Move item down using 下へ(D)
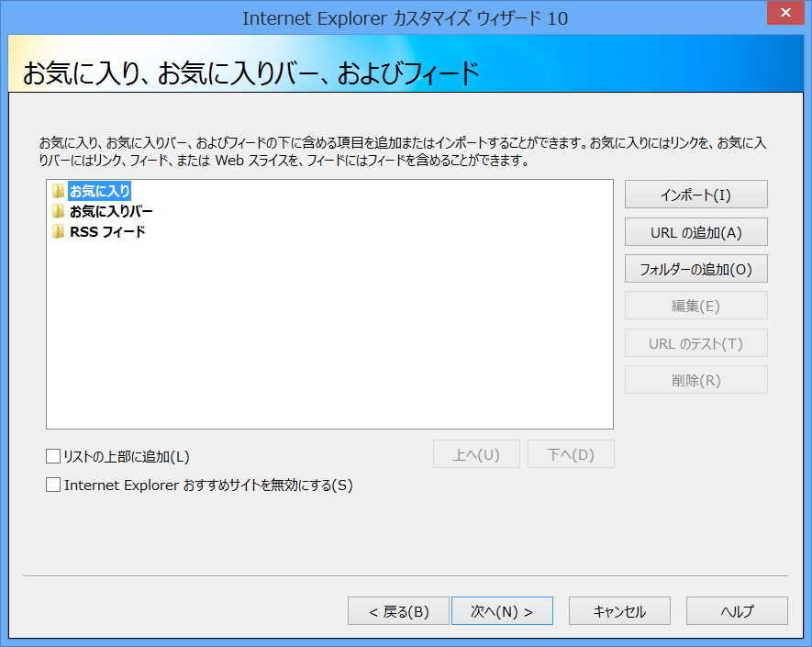812x647 pixels. (571, 453)
